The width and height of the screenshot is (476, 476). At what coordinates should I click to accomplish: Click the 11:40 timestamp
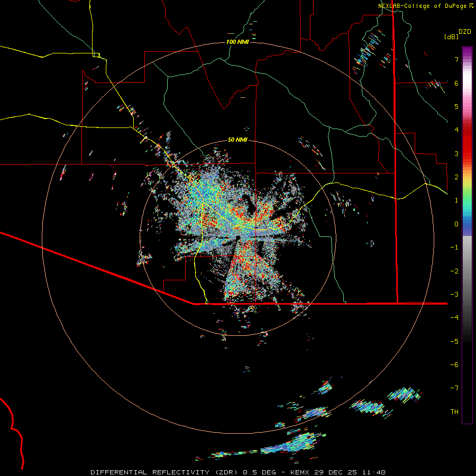click(373, 472)
